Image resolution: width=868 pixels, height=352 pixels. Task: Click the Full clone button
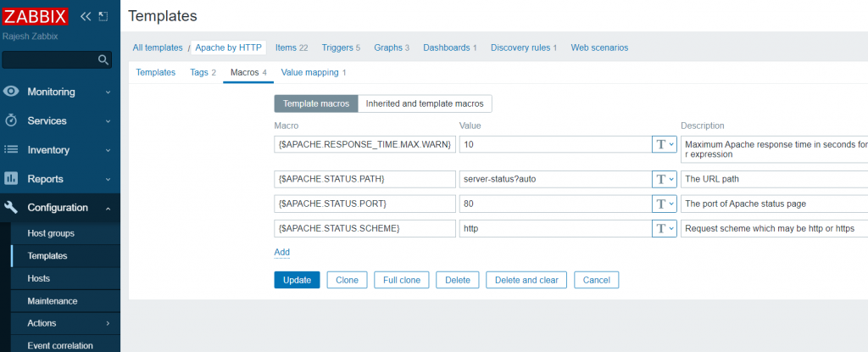point(402,280)
